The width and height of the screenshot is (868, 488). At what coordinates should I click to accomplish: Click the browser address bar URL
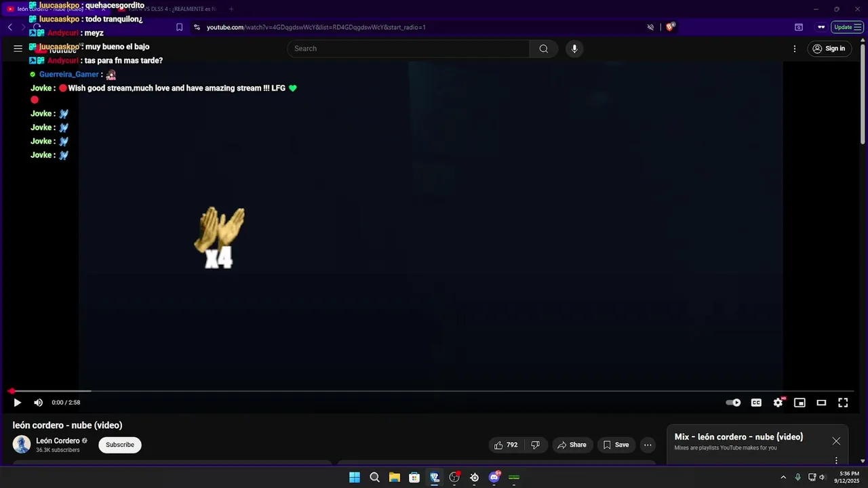(x=316, y=27)
